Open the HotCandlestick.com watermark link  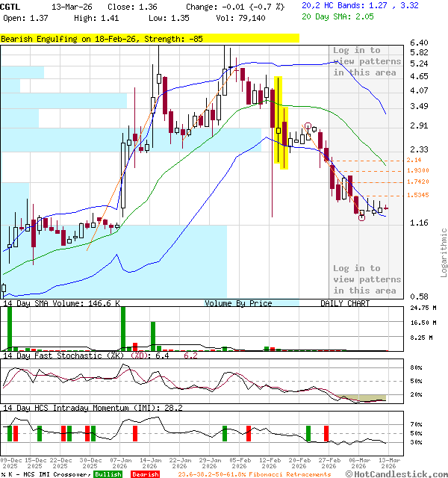tap(395, 474)
